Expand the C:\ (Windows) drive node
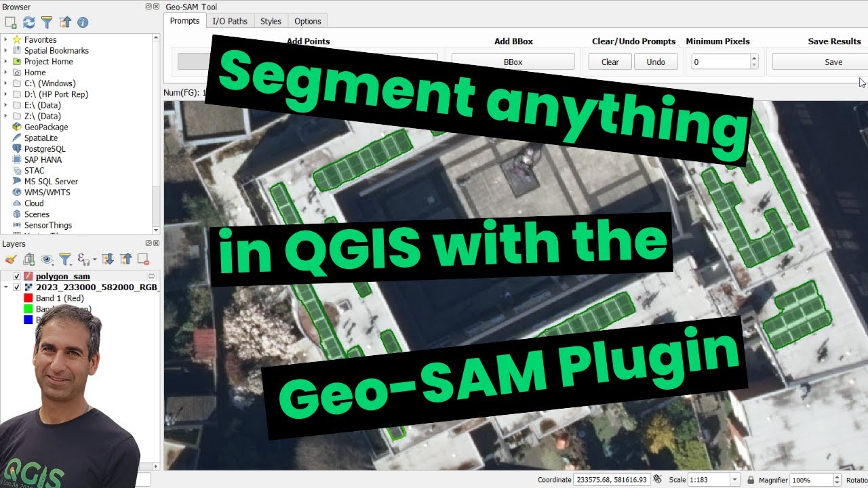 click(5, 83)
